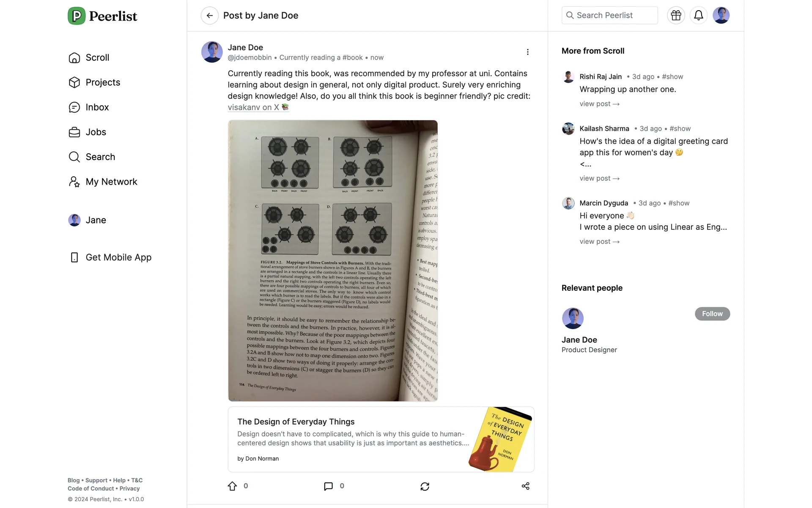Click the Peerlist logo
Screen dimensions: 812x508
(x=102, y=16)
